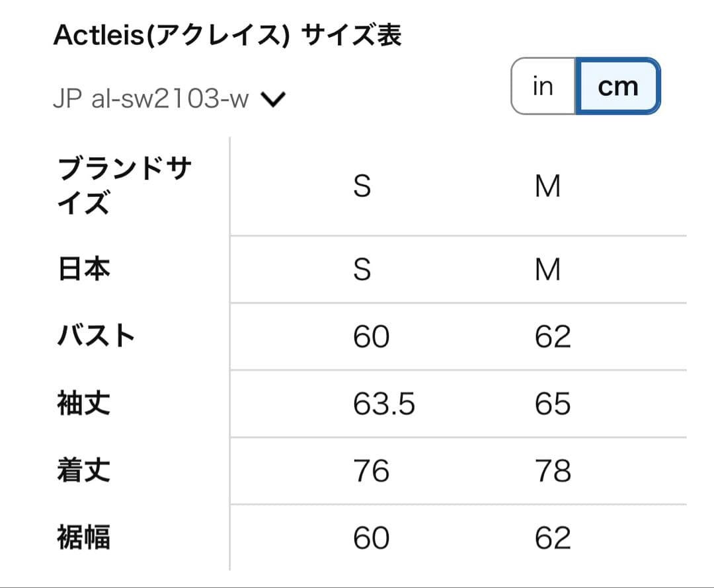714x588 pixels.
Task: Select the S column header
Action: [362, 186]
